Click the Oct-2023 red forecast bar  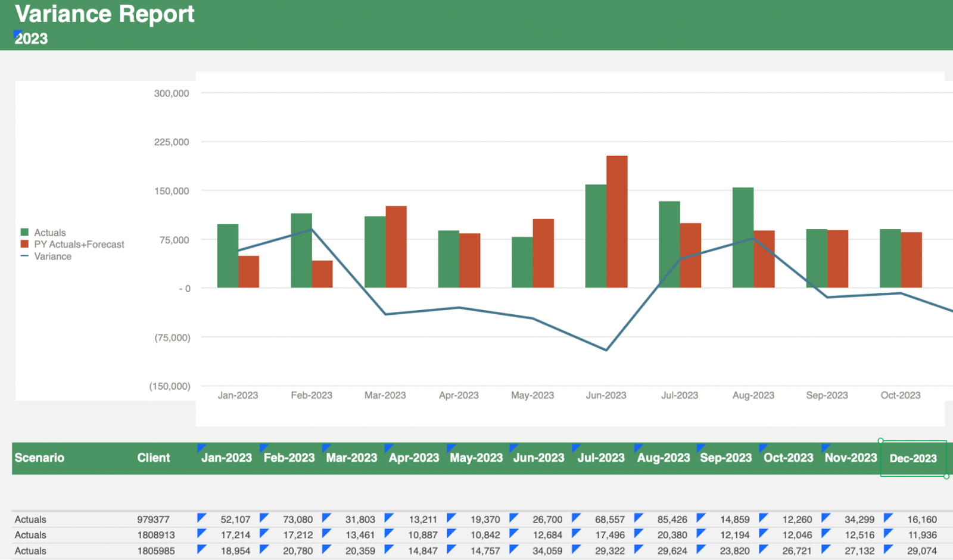tap(911, 260)
